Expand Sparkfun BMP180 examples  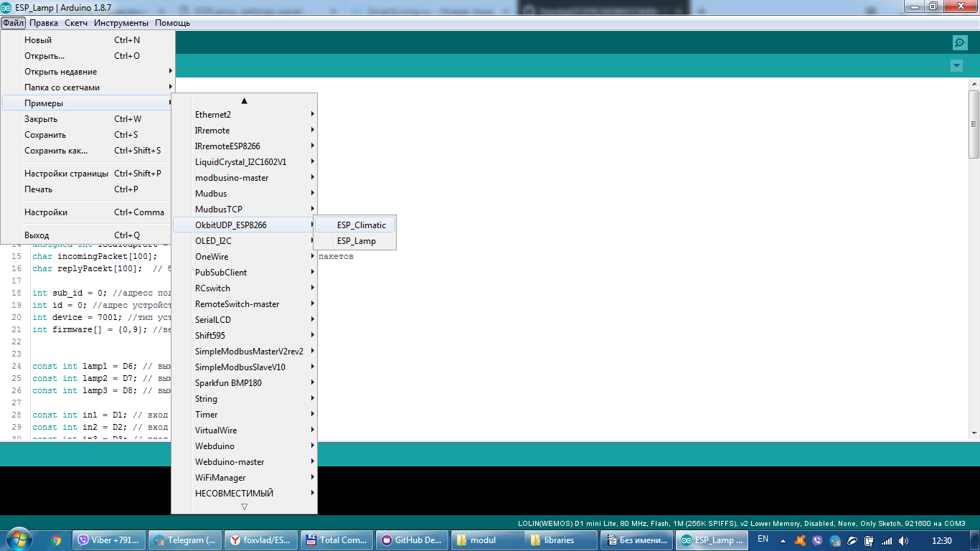(244, 383)
